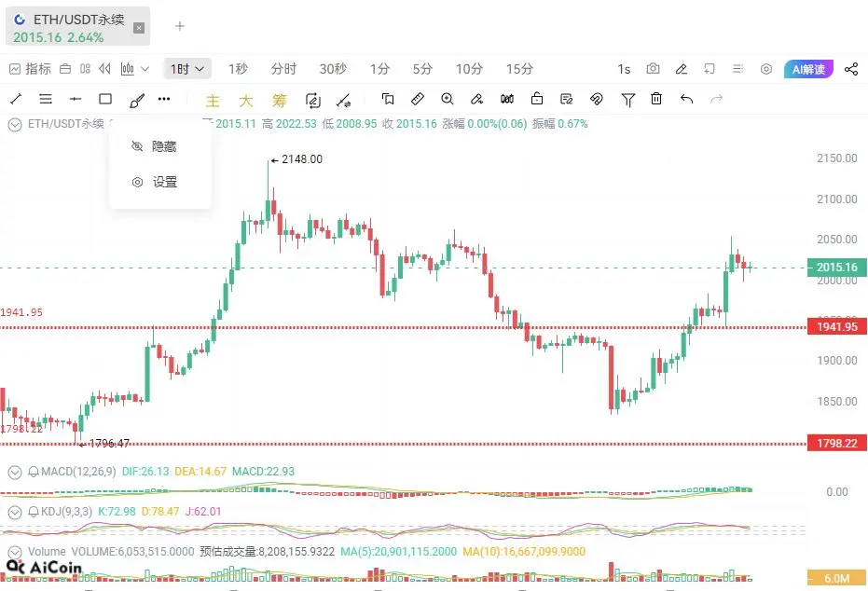Share the chart via share icon
Viewport: 868px width, 591px height.
(x=851, y=69)
